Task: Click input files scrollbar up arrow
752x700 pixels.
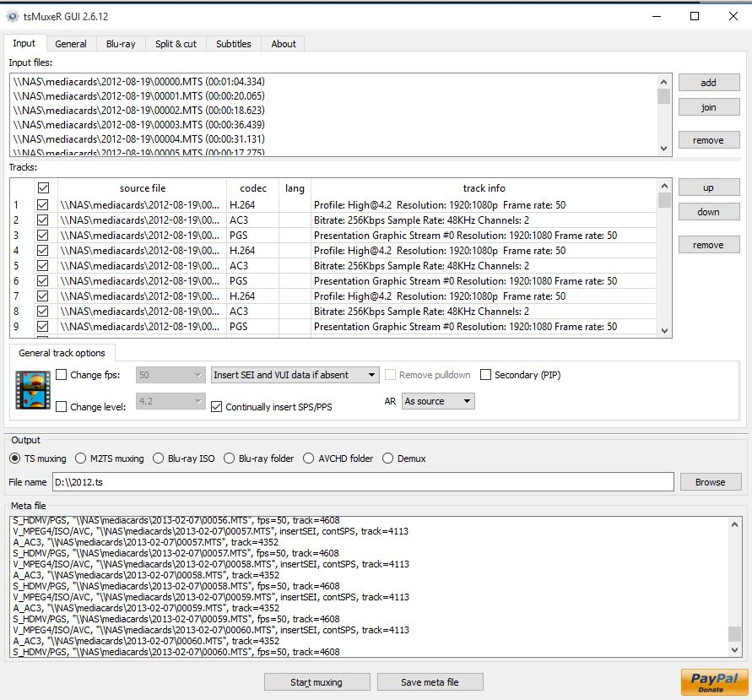Action: coord(663,82)
